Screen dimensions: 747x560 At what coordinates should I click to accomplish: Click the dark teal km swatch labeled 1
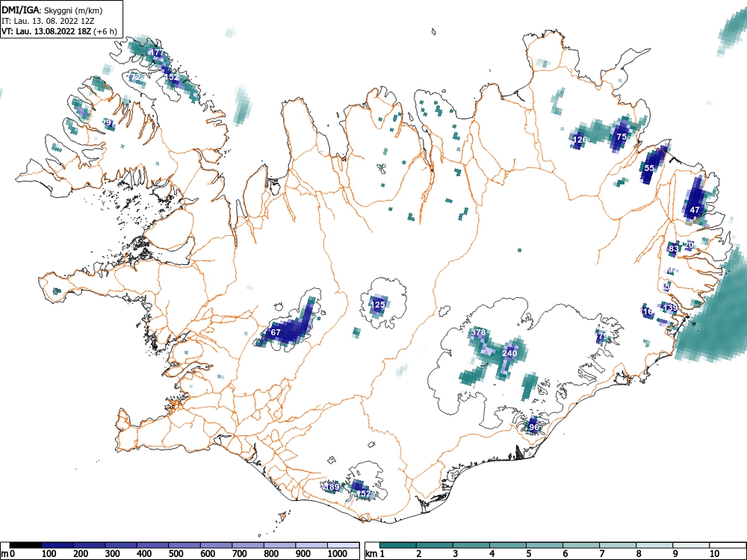pyautogui.click(x=398, y=545)
